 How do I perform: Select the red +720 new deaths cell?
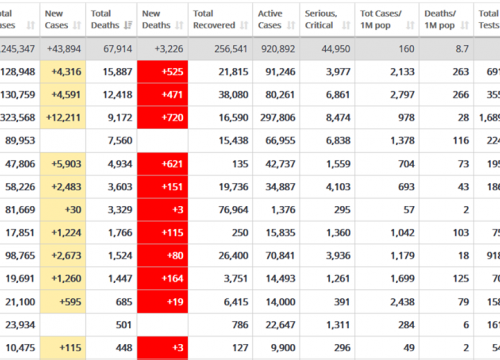(x=163, y=118)
